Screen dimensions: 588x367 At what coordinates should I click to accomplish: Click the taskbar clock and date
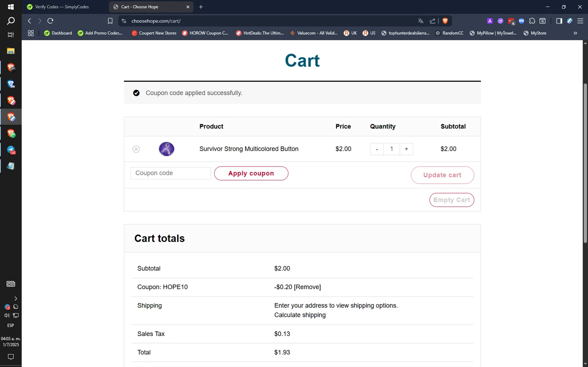click(x=11, y=342)
